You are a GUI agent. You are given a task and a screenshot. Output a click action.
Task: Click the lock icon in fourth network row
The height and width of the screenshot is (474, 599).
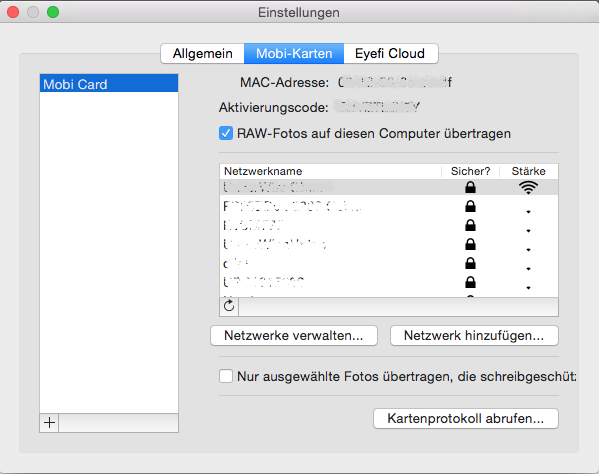pos(470,244)
